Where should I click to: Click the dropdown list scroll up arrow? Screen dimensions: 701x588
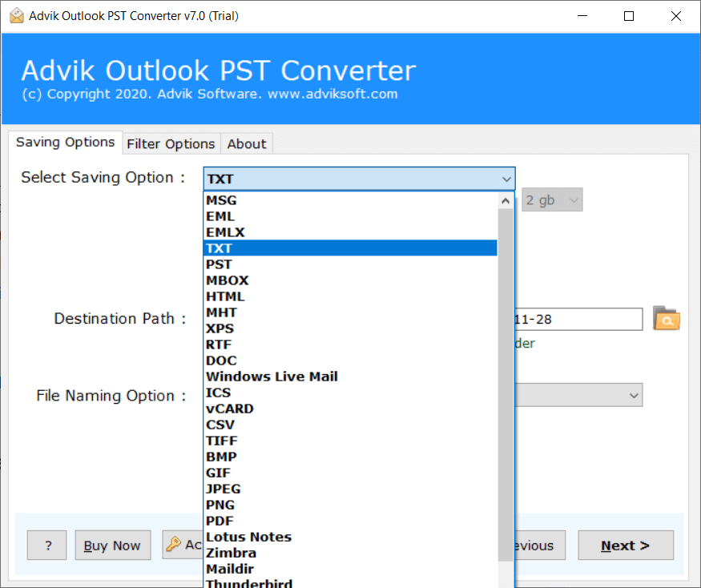506,201
